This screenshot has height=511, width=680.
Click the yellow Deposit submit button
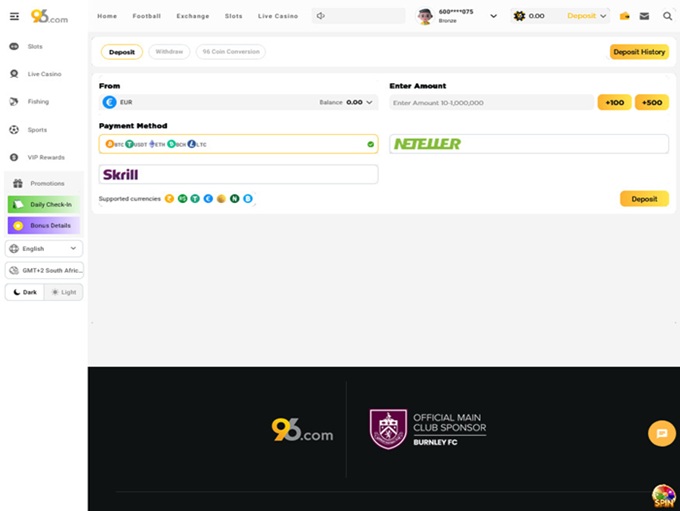pyautogui.click(x=644, y=199)
